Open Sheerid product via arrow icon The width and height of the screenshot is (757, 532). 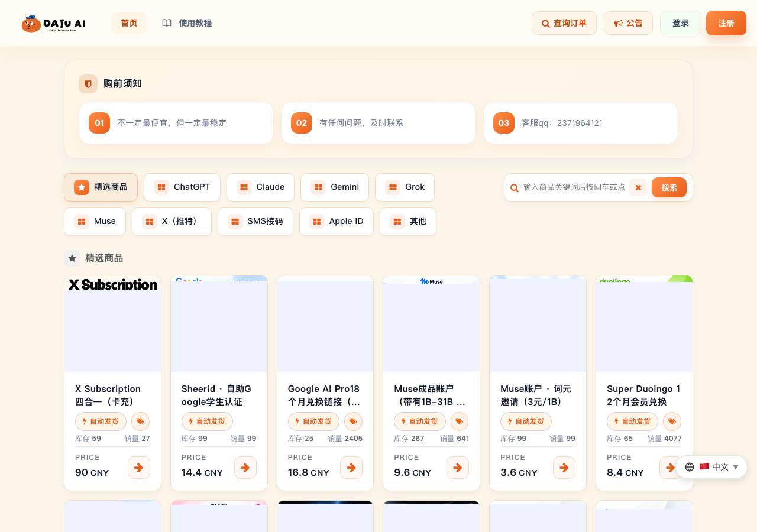(245, 468)
